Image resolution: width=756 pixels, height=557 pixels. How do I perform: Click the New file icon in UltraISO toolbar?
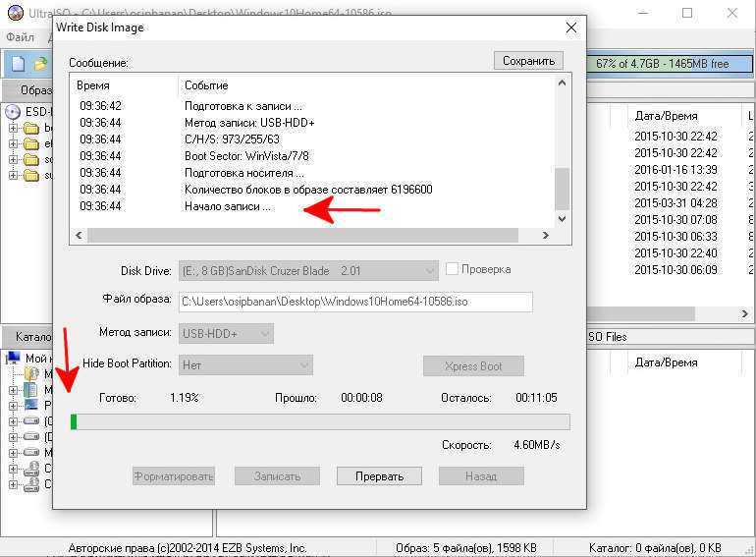(x=18, y=63)
